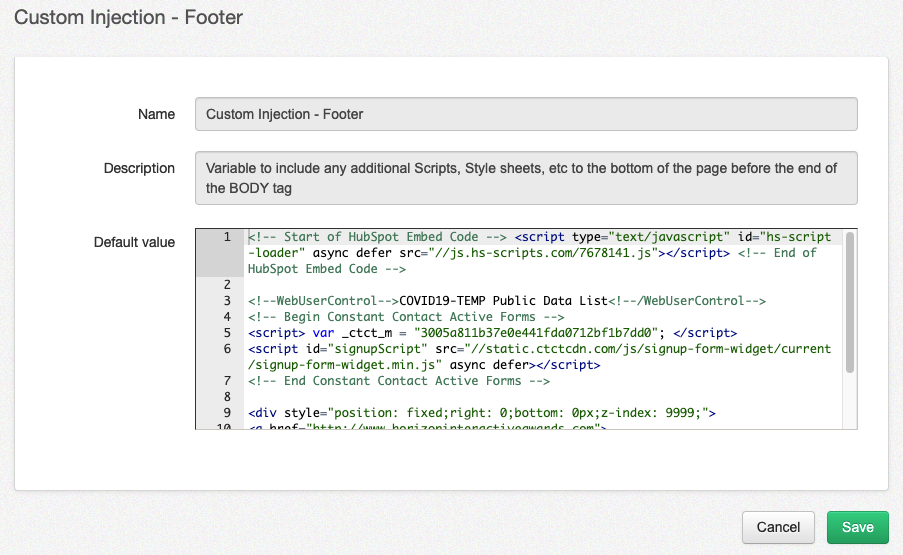Click the Cancel button
The height and width of the screenshot is (555, 903).
(778, 527)
